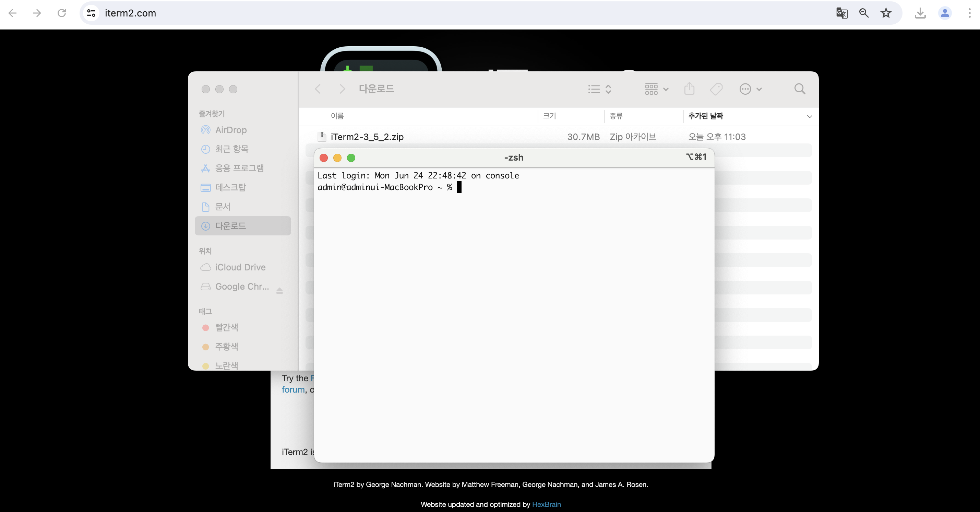This screenshot has width=980, height=512.
Task: Click the zip archive file icon
Action: tap(322, 137)
